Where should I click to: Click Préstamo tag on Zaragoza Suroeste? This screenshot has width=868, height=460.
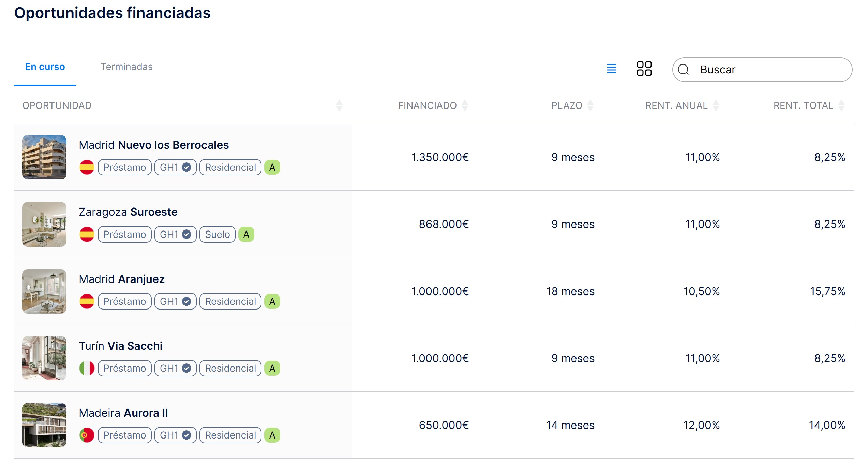click(125, 234)
